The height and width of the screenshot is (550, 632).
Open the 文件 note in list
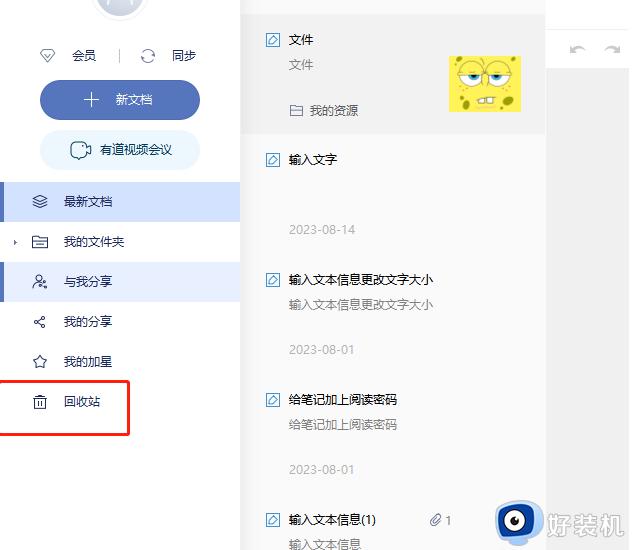(393, 74)
